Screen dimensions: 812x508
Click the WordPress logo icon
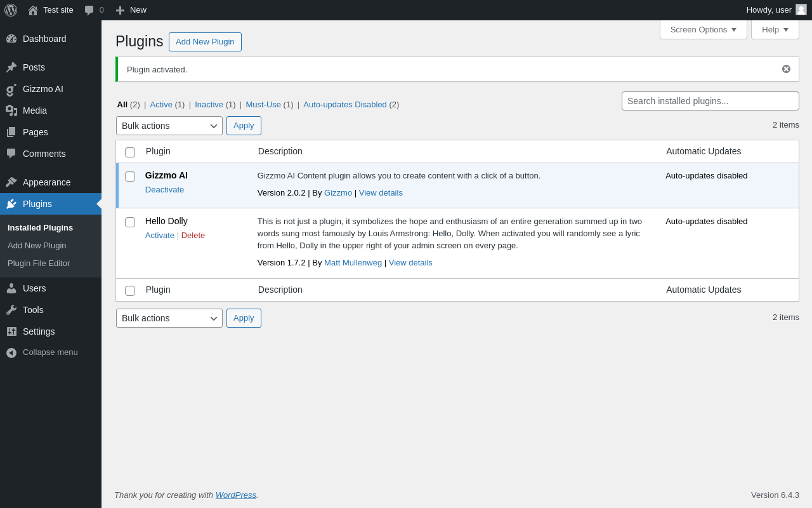tap(11, 10)
